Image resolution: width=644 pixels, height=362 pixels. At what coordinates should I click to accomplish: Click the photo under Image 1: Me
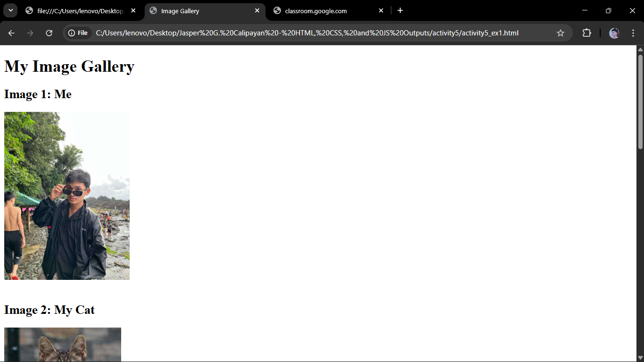[x=67, y=196]
